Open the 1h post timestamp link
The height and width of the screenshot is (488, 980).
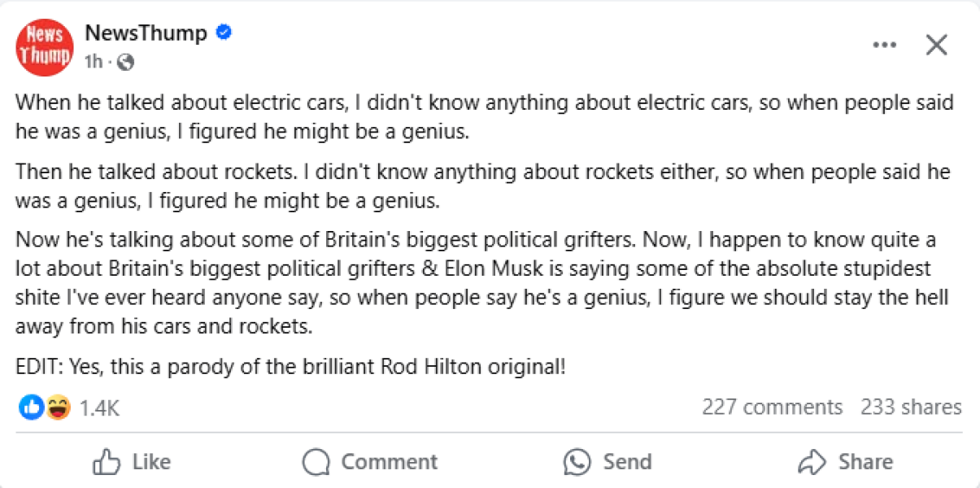coord(94,61)
